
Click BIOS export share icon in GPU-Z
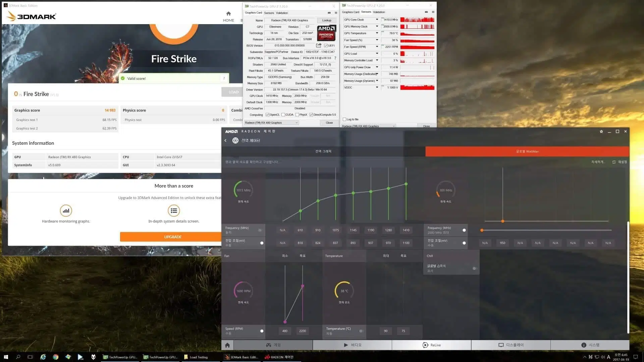pyautogui.click(x=319, y=45)
